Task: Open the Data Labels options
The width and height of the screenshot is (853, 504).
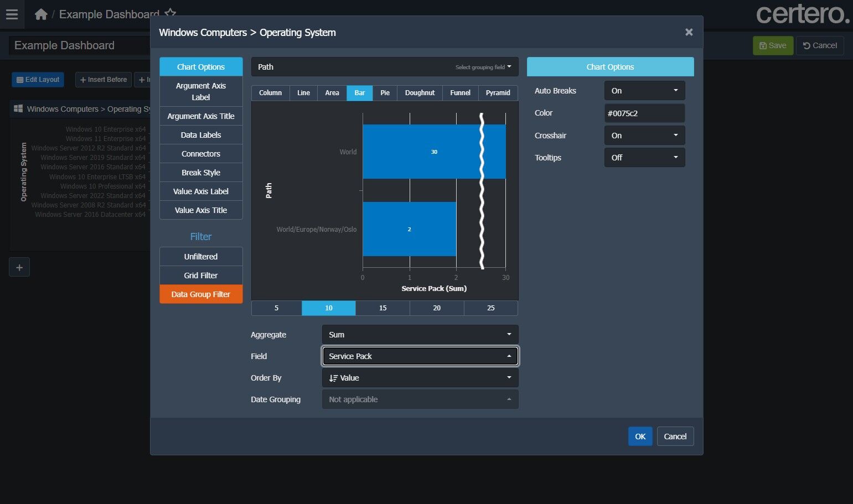Action: pos(201,135)
